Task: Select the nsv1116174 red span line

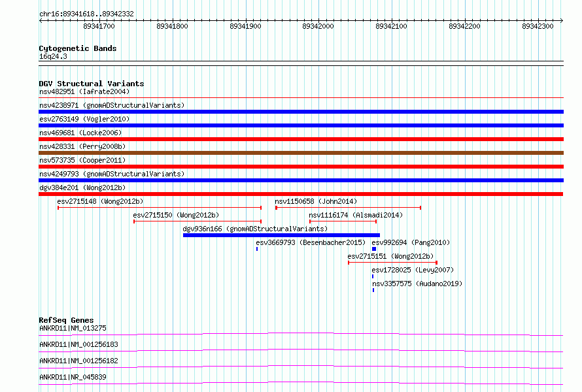Action: click(x=343, y=221)
